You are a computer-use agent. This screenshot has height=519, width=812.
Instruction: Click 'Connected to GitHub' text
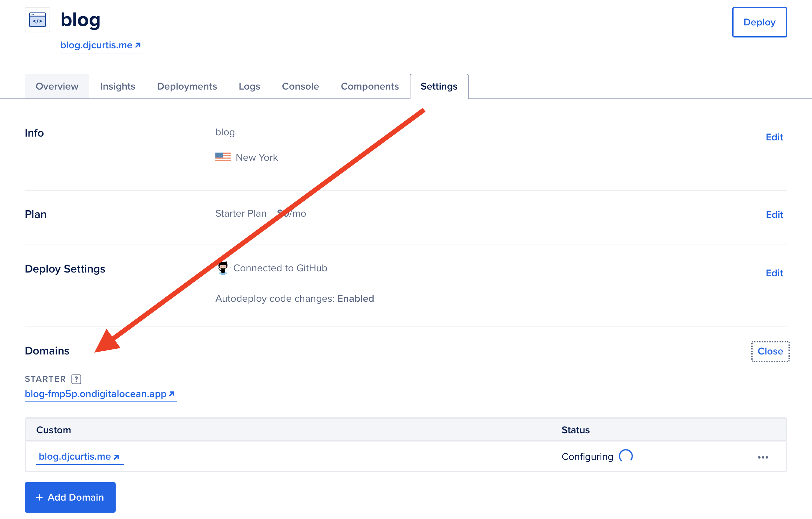click(280, 268)
